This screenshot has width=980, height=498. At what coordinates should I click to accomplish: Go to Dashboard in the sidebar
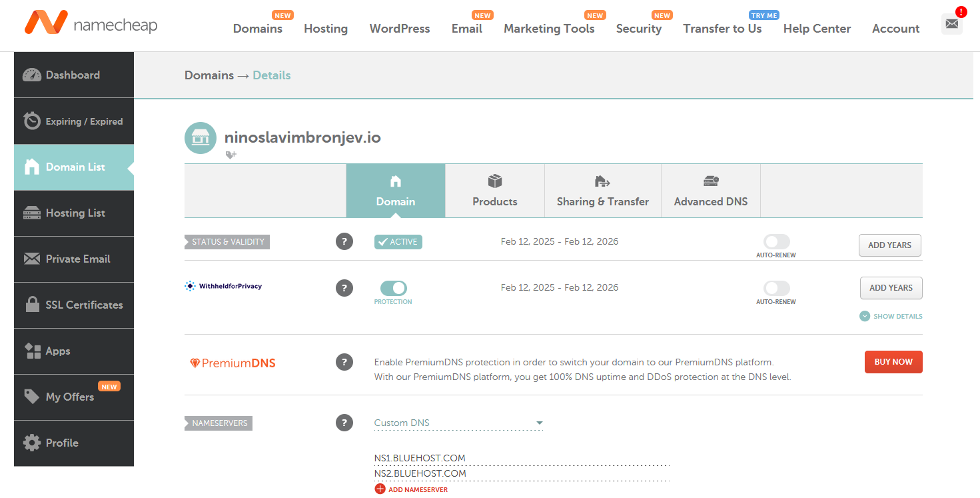[x=74, y=75]
